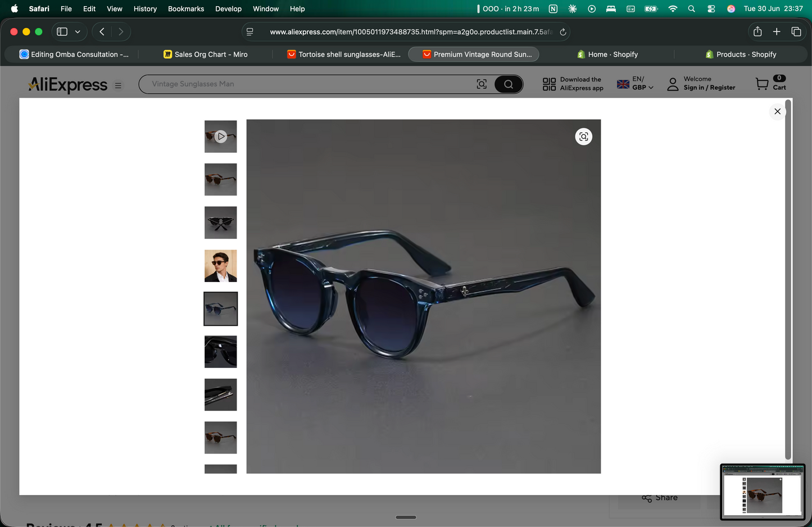The height and width of the screenshot is (527, 812).
Task: Reload the page with the refresh icon
Action: (562, 32)
